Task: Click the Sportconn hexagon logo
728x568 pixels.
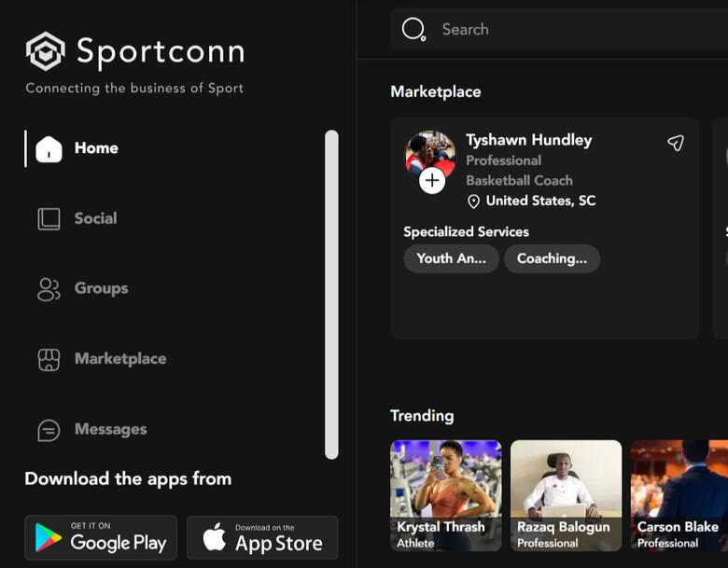Action: [45, 52]
